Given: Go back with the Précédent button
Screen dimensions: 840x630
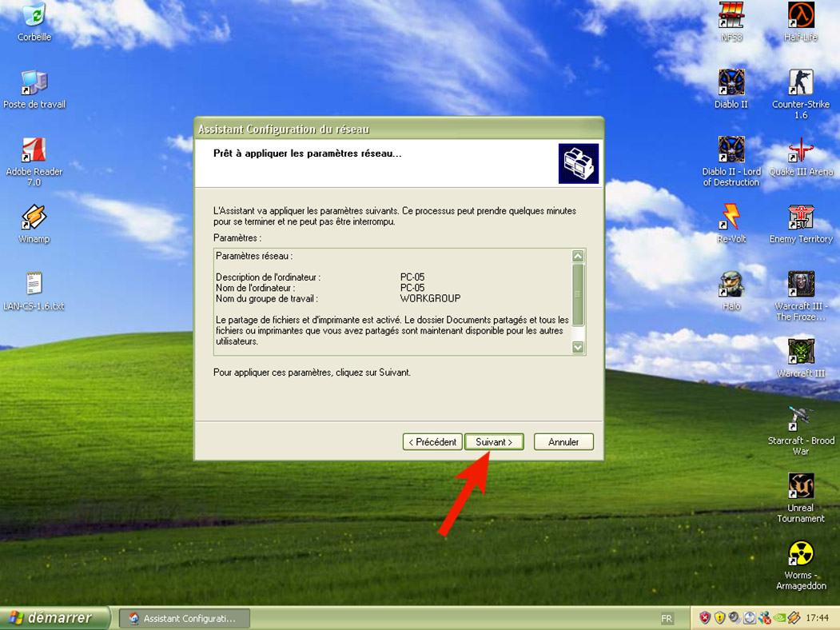Looking at the screenshot, I should tap(432, 442).
